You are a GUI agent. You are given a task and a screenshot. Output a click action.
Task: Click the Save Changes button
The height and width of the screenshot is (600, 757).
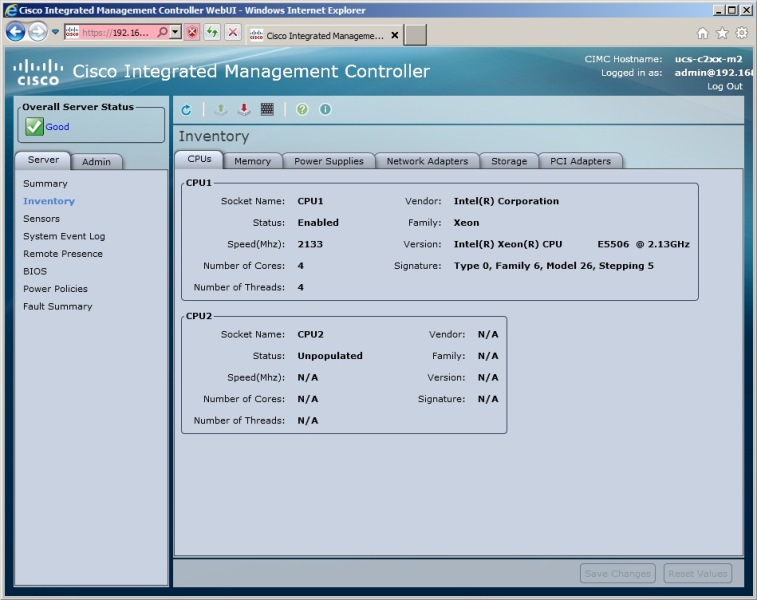pyautogui.click(x=617, y=573)
